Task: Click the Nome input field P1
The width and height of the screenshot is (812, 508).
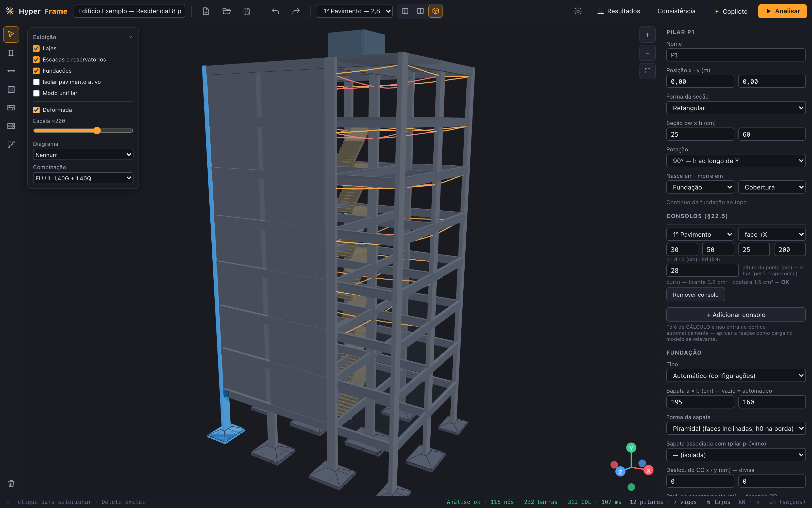Action: [x=736, y=55]
